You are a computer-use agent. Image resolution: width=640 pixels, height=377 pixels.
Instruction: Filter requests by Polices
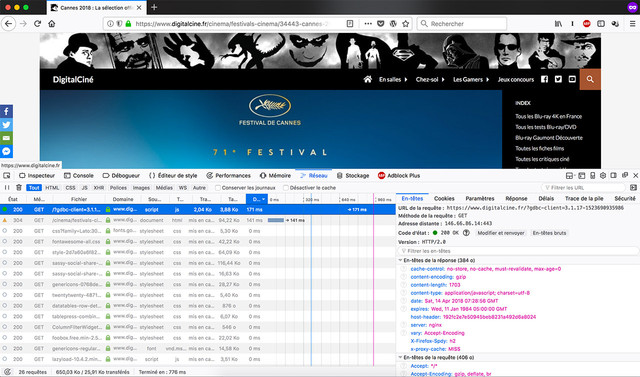coord(118,188)
